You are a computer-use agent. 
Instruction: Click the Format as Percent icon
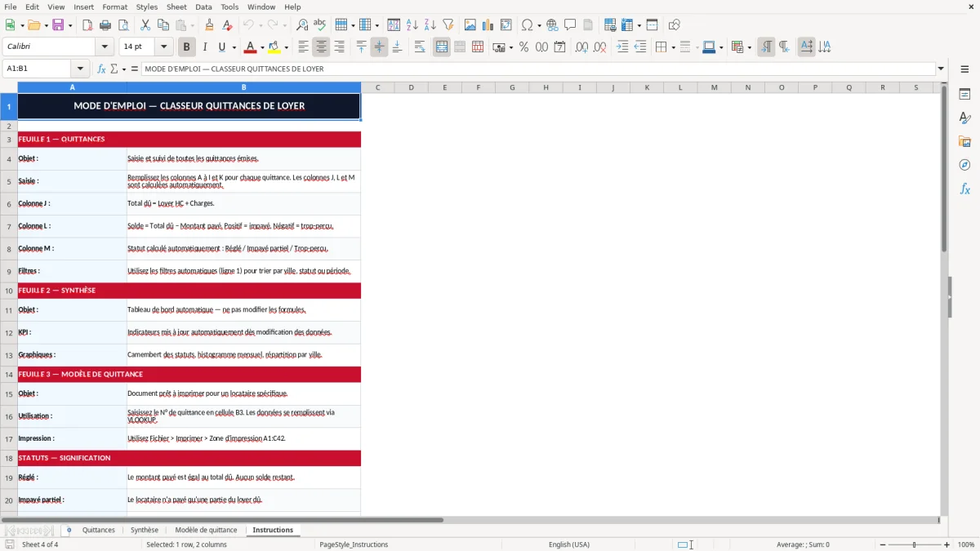[523, 47]
